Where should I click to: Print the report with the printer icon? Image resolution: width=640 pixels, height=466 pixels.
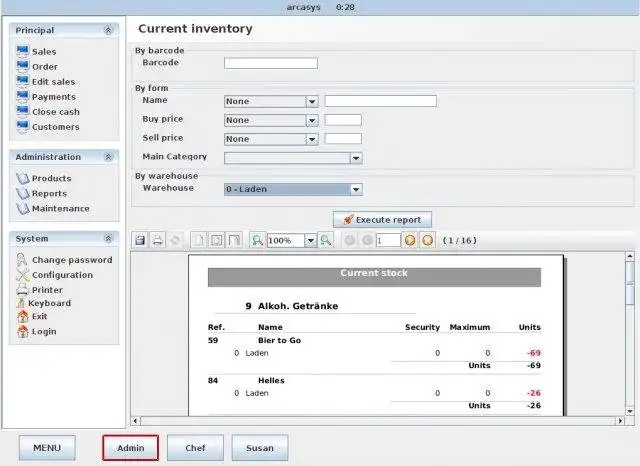(x=158, y=240)
